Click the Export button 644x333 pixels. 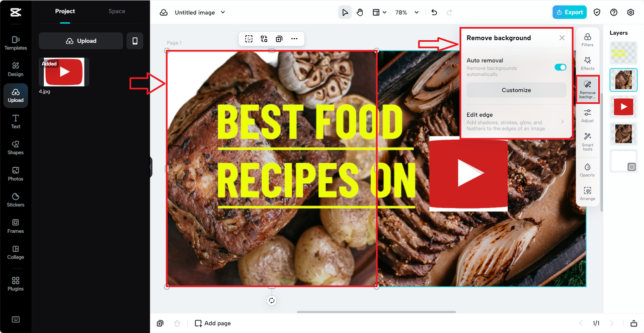pyautogui.click(x=570, y=13)
